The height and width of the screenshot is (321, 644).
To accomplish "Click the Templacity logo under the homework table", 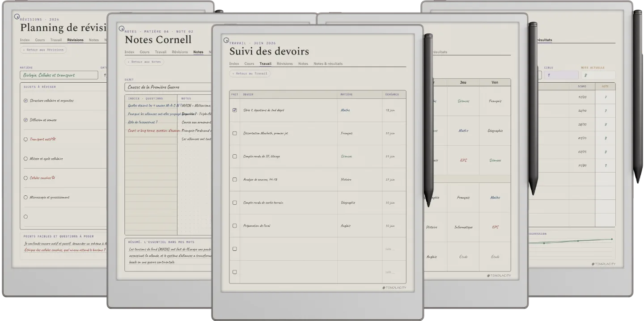I will (394, 287).
